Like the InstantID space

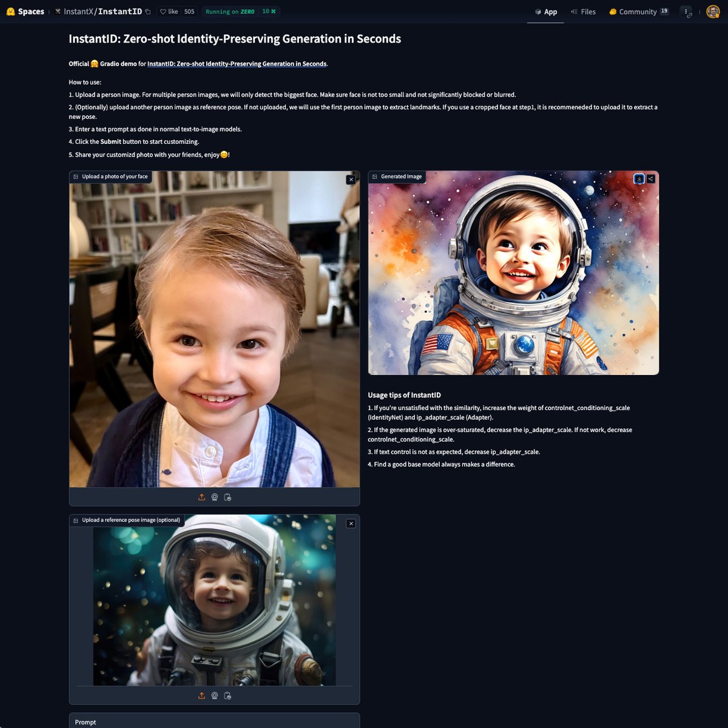pos(169,12)
